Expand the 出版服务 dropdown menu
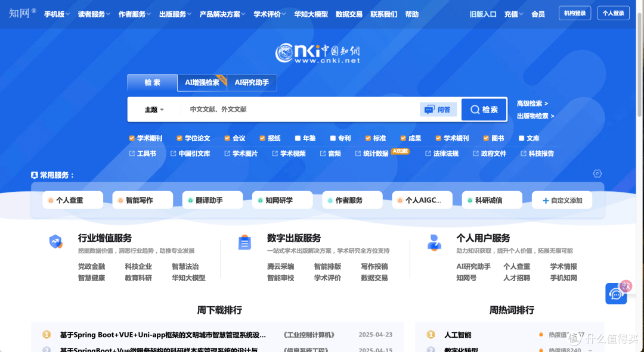This screenshot has height=352, width=644. [175, 14]
